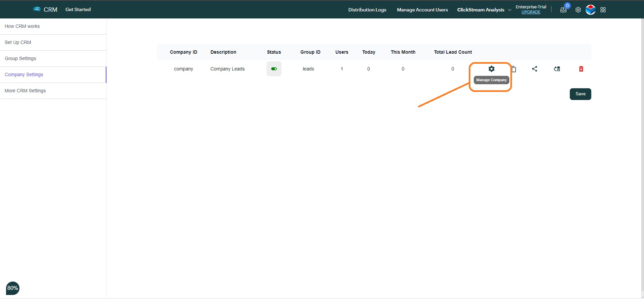Go to Get Started
The image size is (644, 299).
tap(78, 9)
